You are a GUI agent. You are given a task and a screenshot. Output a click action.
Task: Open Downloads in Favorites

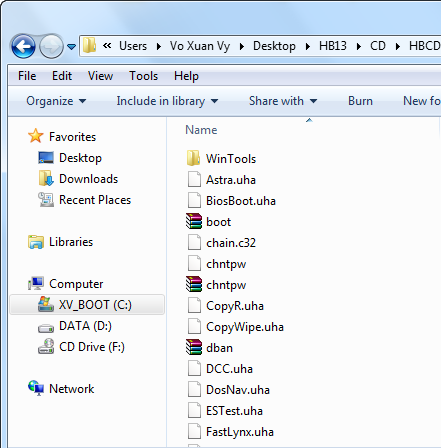tap(88, 179)
